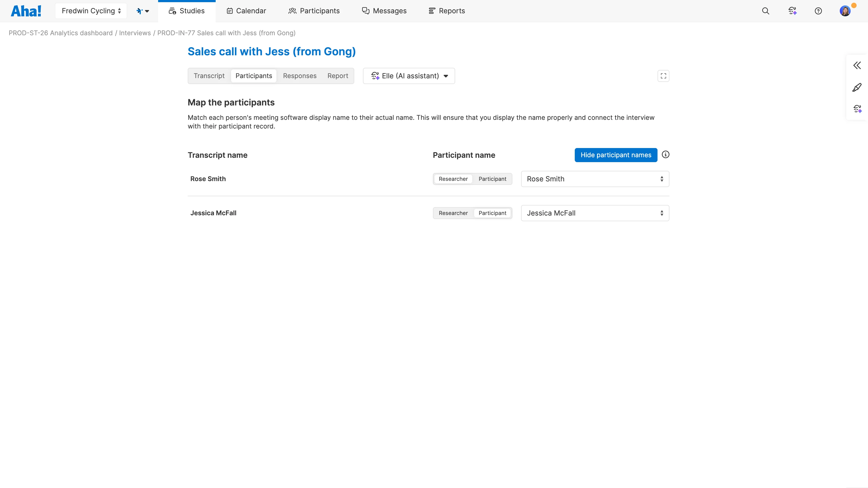Open the AI assistant icon in top bar

click(792, 11)
